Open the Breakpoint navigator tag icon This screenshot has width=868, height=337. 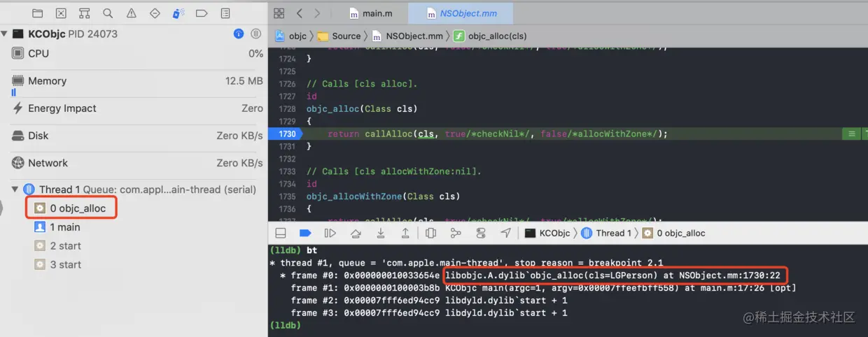click(x=202, y=13)
